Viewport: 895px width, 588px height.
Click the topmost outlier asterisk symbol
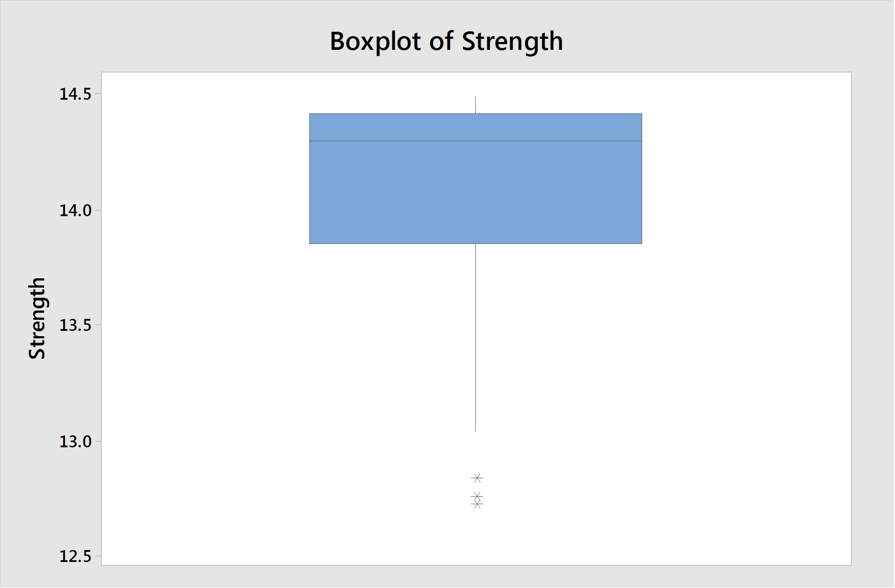[x=477, y=478]
